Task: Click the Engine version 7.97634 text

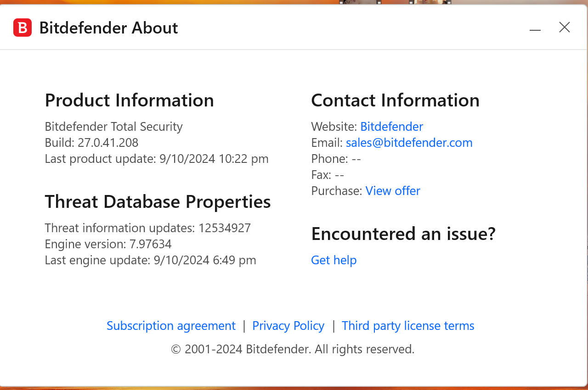Action: (108, 244)
